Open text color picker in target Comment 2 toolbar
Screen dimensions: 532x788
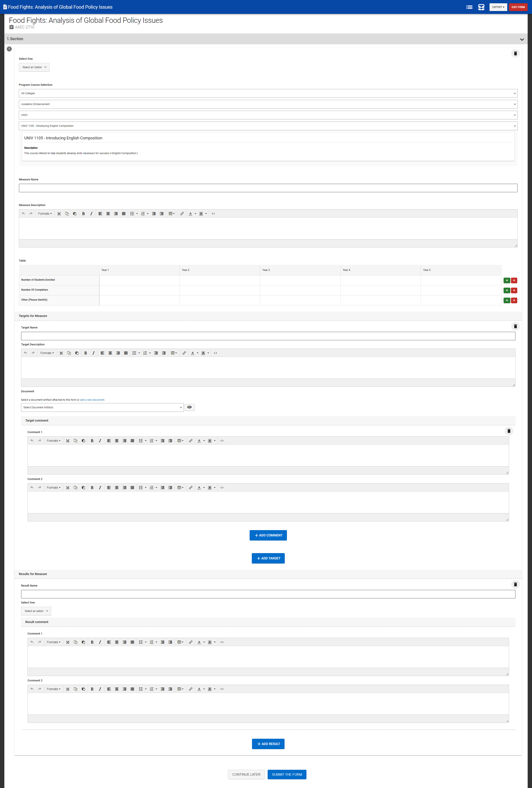204,488
